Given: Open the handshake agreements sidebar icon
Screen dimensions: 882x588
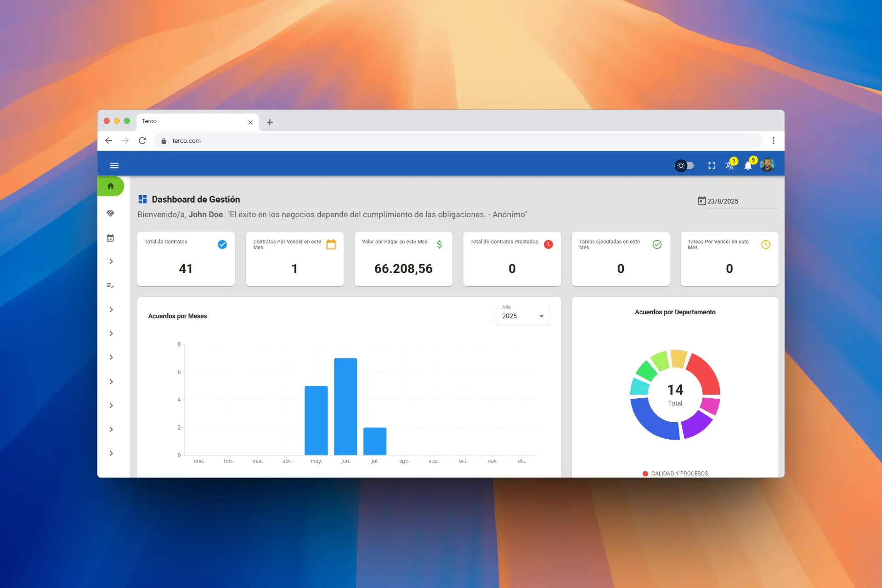Looking at the screenshot, I should point(110,213).
